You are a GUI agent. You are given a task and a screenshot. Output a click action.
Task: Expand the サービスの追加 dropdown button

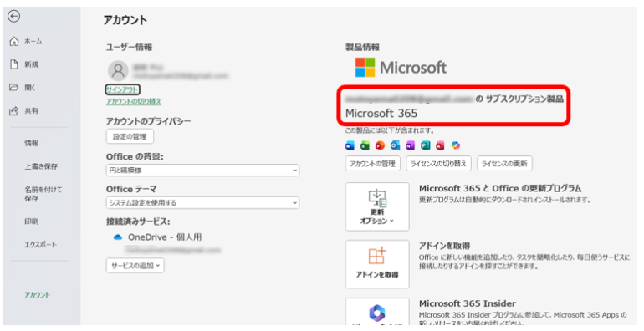pos(135,265)
